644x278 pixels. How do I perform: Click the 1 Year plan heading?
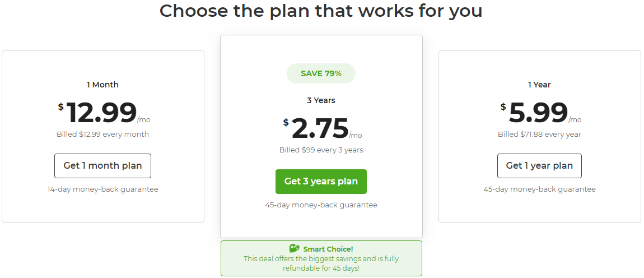(x=539, y=85)
